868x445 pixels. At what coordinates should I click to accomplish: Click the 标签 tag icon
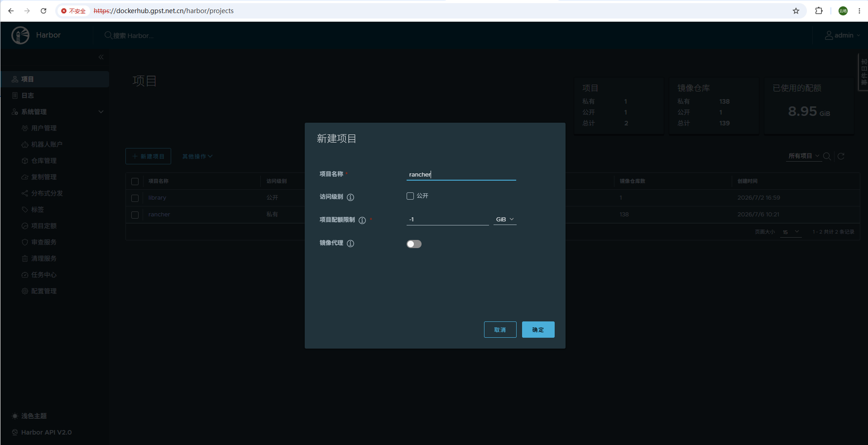click(x=25, y=210)
